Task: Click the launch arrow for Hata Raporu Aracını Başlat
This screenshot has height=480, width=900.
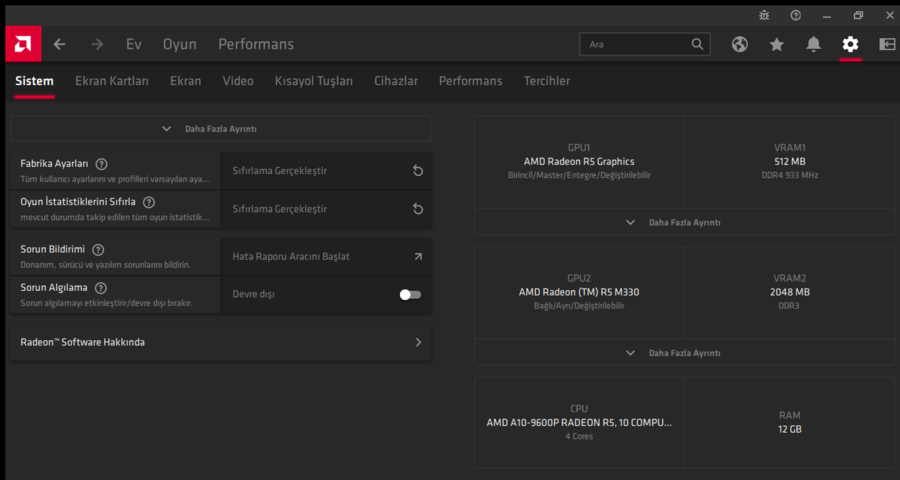Action: pos(418,257)
